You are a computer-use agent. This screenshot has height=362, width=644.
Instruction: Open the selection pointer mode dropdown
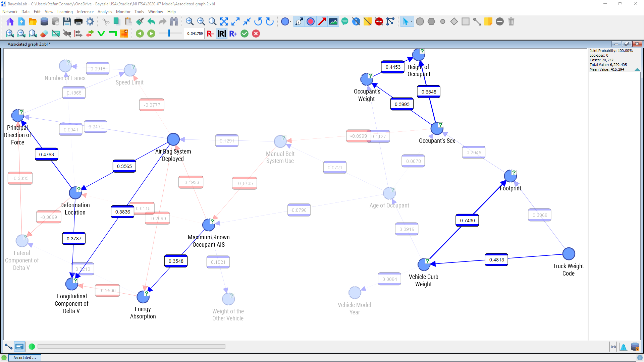pyautogui.click(x=411, y=22)
